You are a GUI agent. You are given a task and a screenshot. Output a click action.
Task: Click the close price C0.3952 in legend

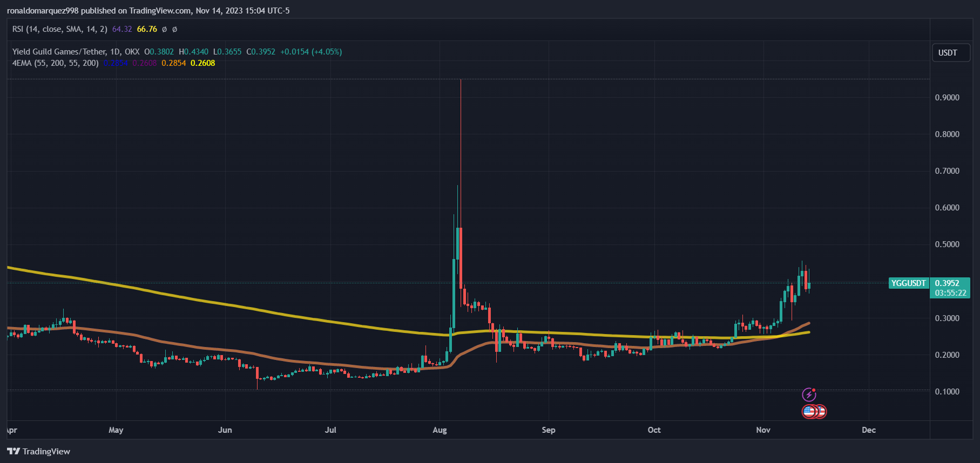click(261, 52)
